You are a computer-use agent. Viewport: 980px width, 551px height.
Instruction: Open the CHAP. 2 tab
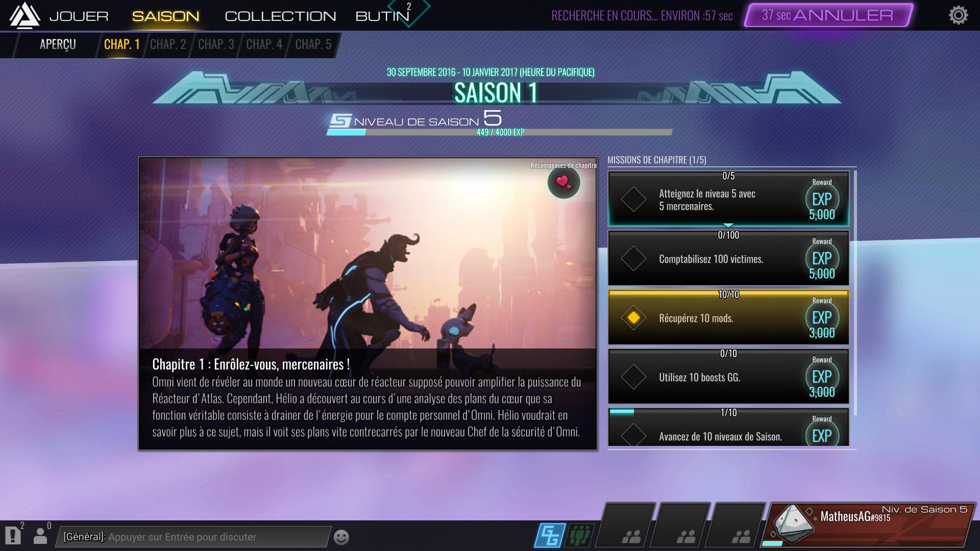pyautogui.click(x=168, y=44)
